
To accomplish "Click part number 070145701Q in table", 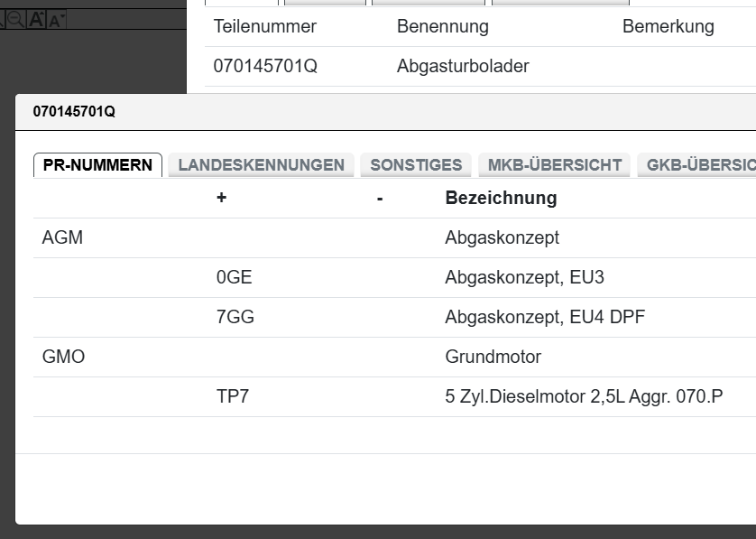I will point(265,66).
